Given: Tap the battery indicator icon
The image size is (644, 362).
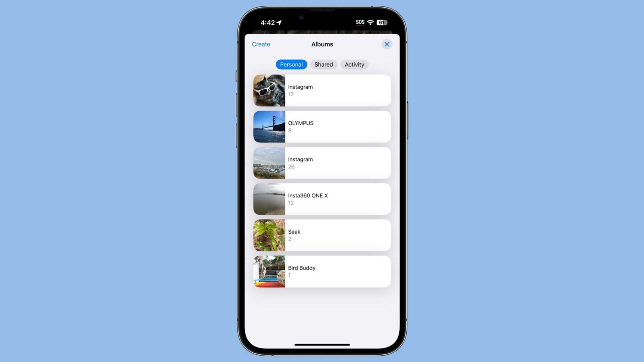Looking at the screenshot, I should [x=381, y=22].
